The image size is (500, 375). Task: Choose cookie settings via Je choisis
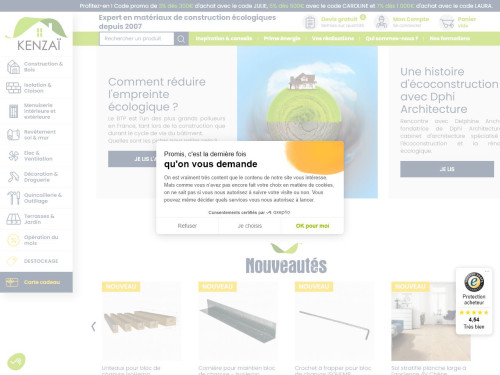click(x=250, y=226)
